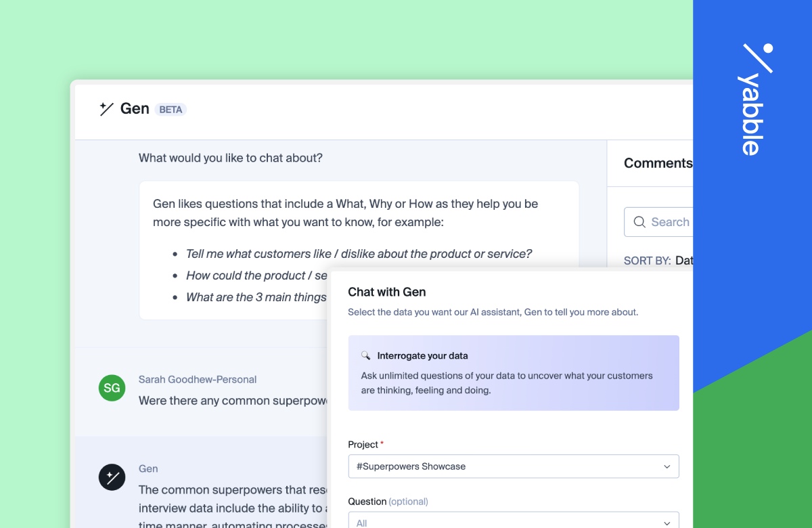Viewport: 812px width, 528px height.
Task: Click the 'How could the product' example line
Action: pyautogui.click(x=256, y=276)
